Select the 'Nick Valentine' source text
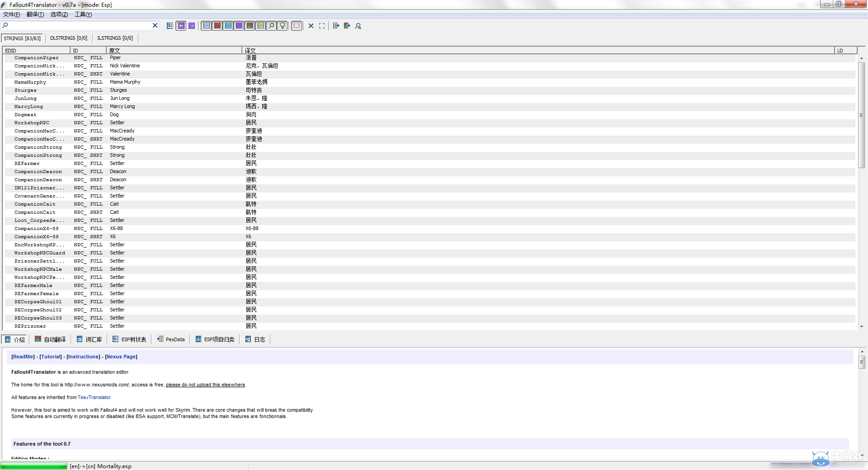Viewport: 868px width, 470px height. coord(125,66)
